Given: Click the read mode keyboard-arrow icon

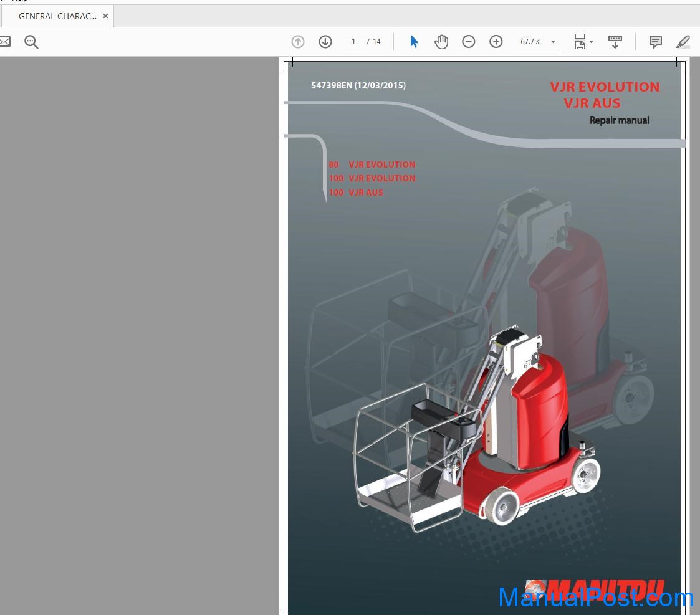Looking at the screenshot, I should (615, 42).
